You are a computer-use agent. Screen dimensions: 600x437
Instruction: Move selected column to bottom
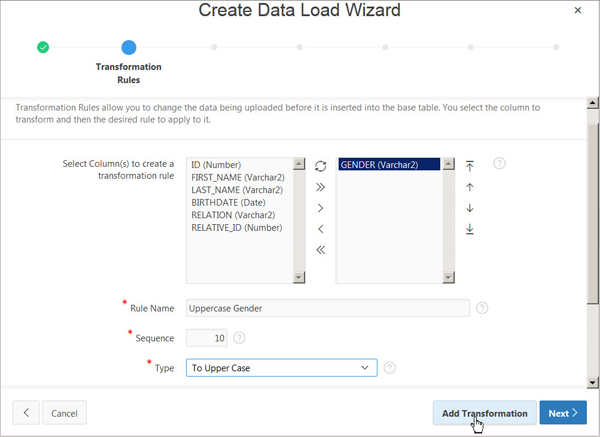pos(470,229)
